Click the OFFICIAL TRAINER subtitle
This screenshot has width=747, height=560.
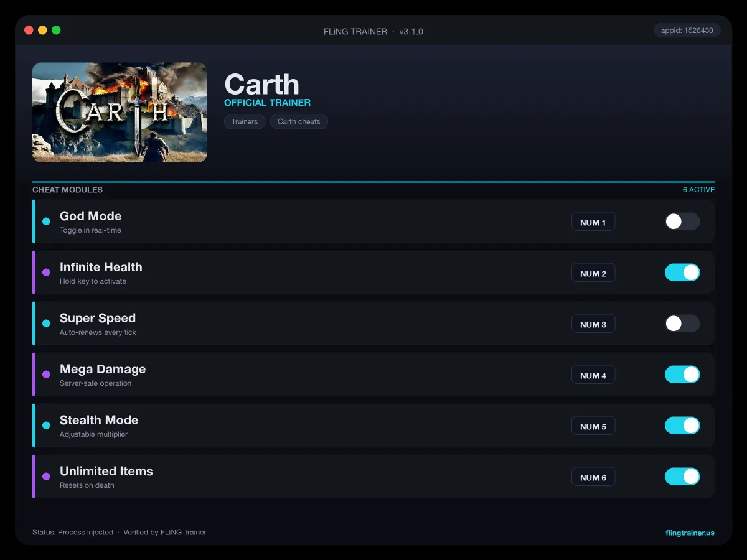coord(267,103)
